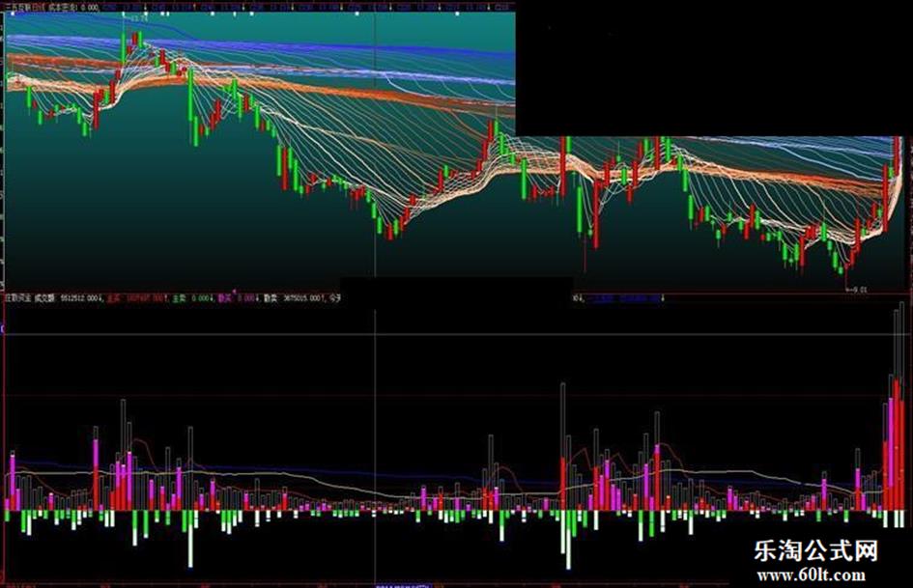The width and height of the screenshot is (913, 588).
Task: Click the 乐淘公式网 logo text
Action: pos(815,550)
